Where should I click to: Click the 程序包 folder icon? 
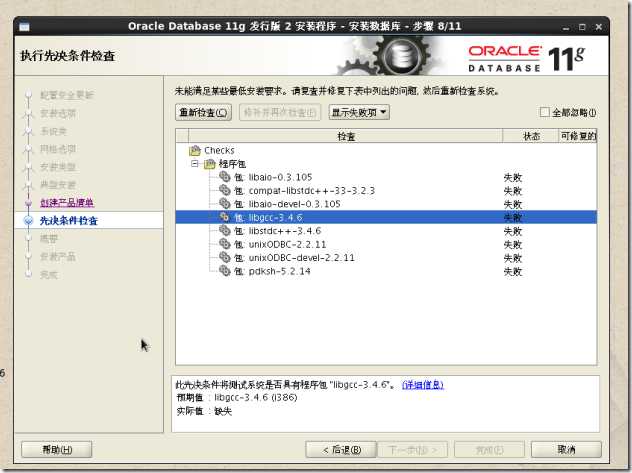(x=210, y=164)
